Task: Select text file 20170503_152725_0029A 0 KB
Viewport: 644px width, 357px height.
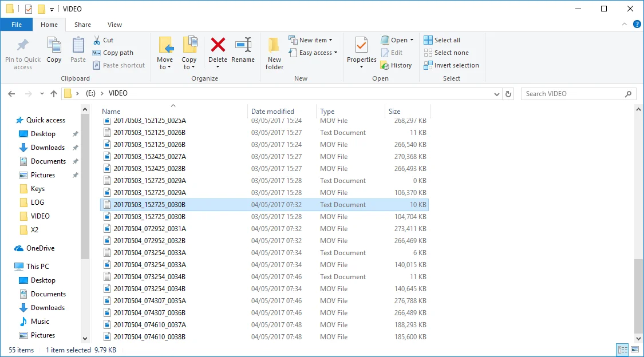Action: tap(264, 181)
